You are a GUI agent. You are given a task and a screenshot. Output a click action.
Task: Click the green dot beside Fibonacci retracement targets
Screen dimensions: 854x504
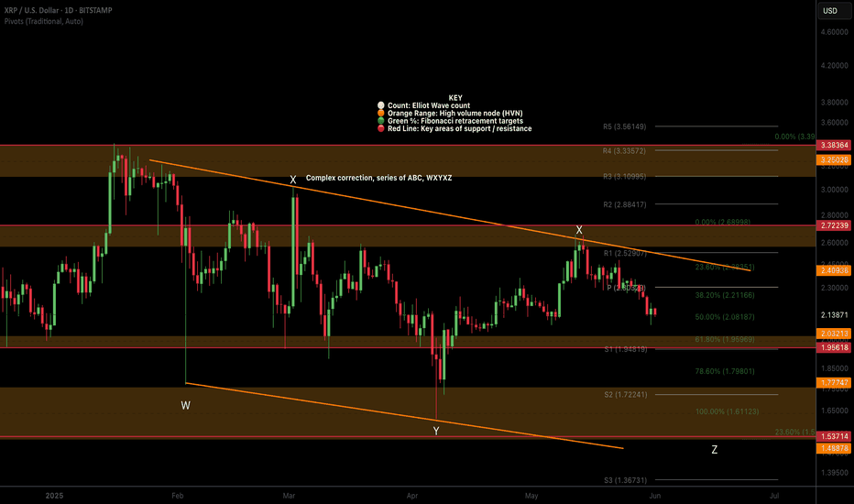click(x=380, y=120)
